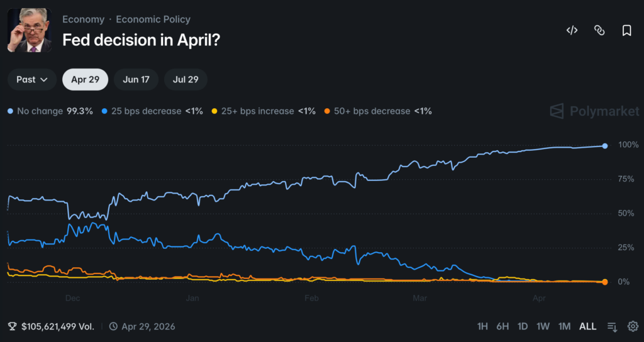The width and height of the screenshot is (644, 342).
Task: Switch to the Jul 29 tab
Action: pyautogui.click(x=186, y=79)
